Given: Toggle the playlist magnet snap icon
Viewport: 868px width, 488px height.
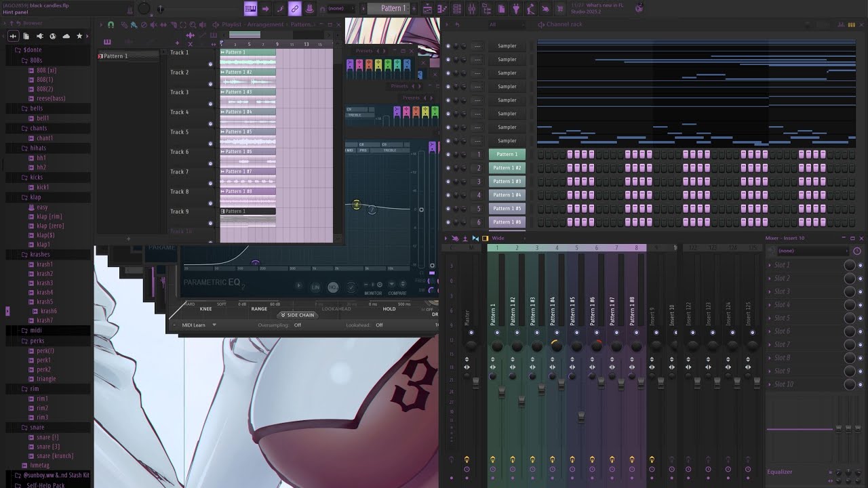Looking at the screenshot, I should coord(111,24).
